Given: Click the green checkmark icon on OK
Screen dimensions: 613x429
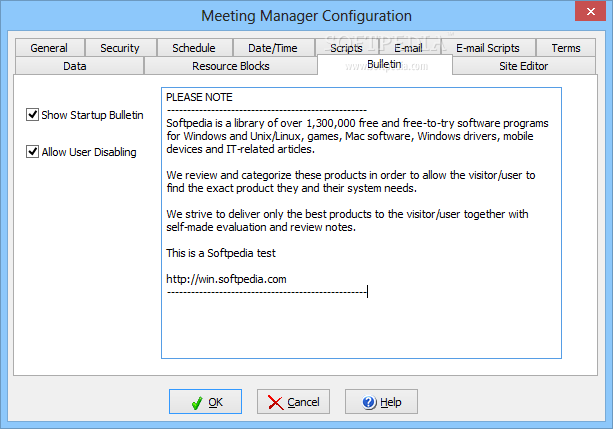Looking at the screenshot, I should point(197,402).
